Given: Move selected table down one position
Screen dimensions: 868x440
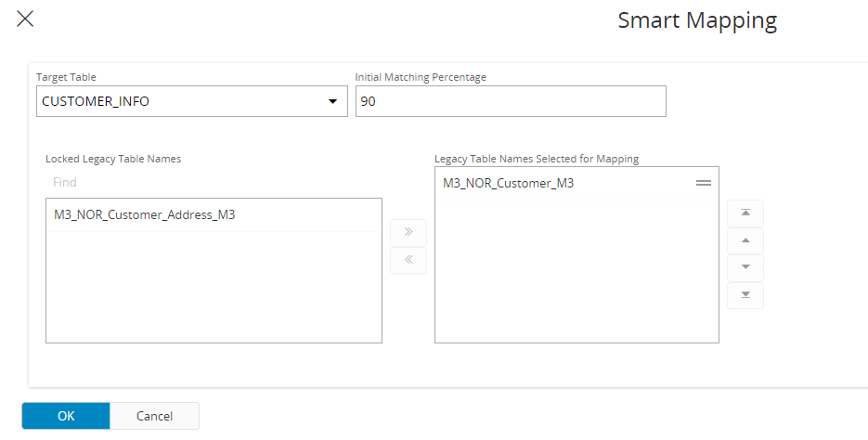Looking at the screenshot, I should (x=745, y=267).
